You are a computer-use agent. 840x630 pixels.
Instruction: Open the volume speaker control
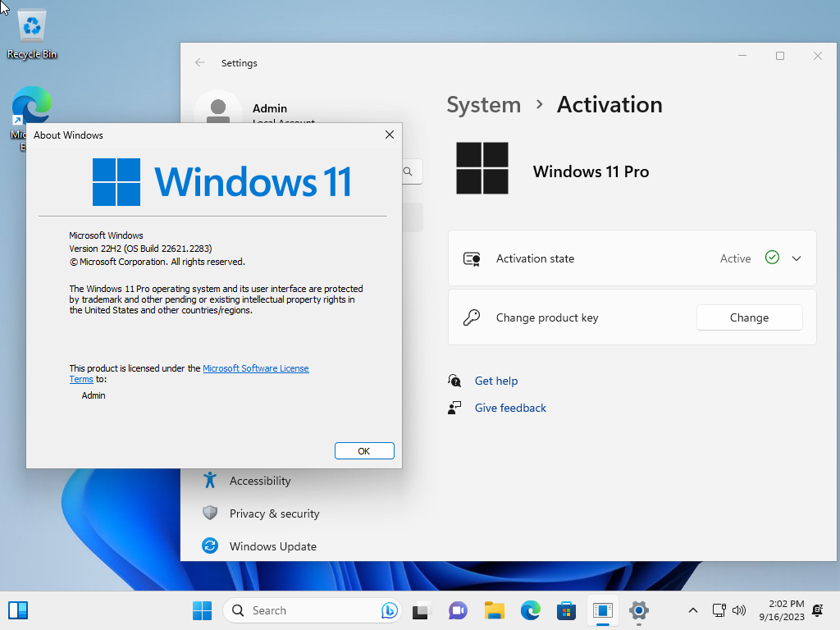[739, 610]
